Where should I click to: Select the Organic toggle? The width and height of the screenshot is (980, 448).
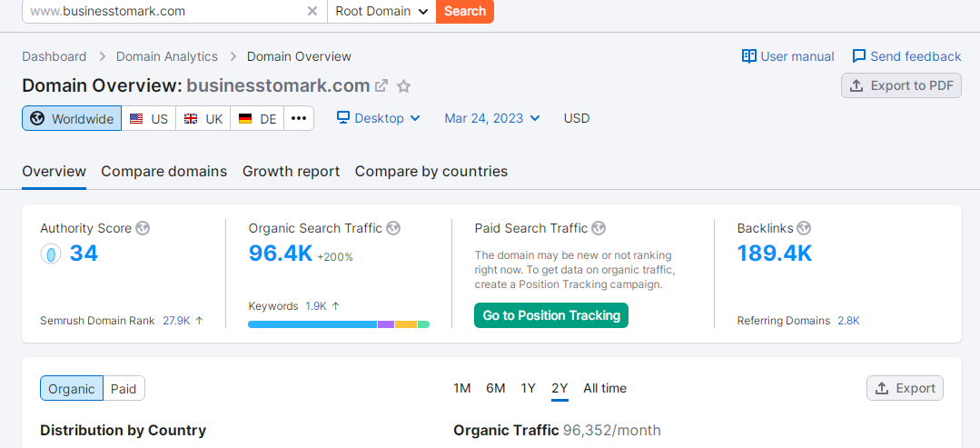tap(71, 389)
